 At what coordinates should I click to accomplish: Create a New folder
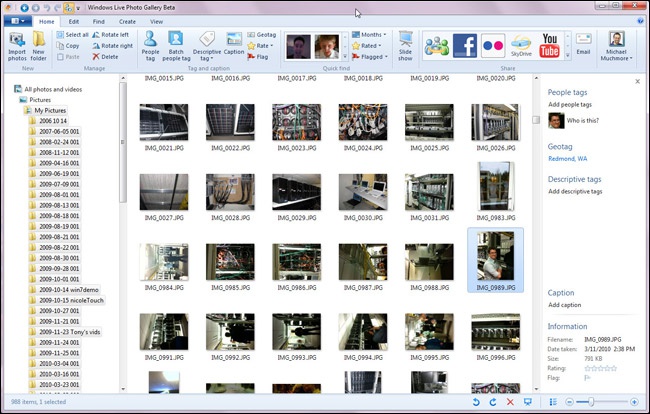[39, 46]
